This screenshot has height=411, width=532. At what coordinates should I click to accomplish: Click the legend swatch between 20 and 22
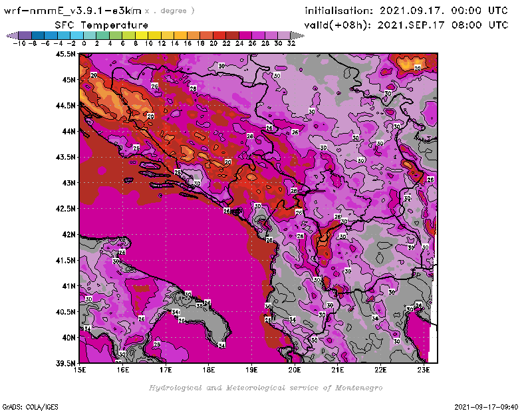pyautogui.click(x=219, y=35)
